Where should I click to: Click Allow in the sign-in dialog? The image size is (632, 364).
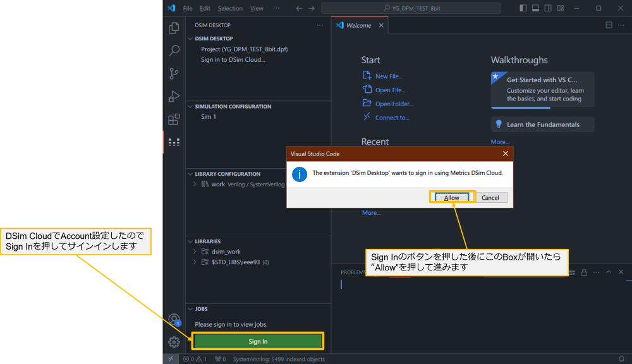coord(452,198)
